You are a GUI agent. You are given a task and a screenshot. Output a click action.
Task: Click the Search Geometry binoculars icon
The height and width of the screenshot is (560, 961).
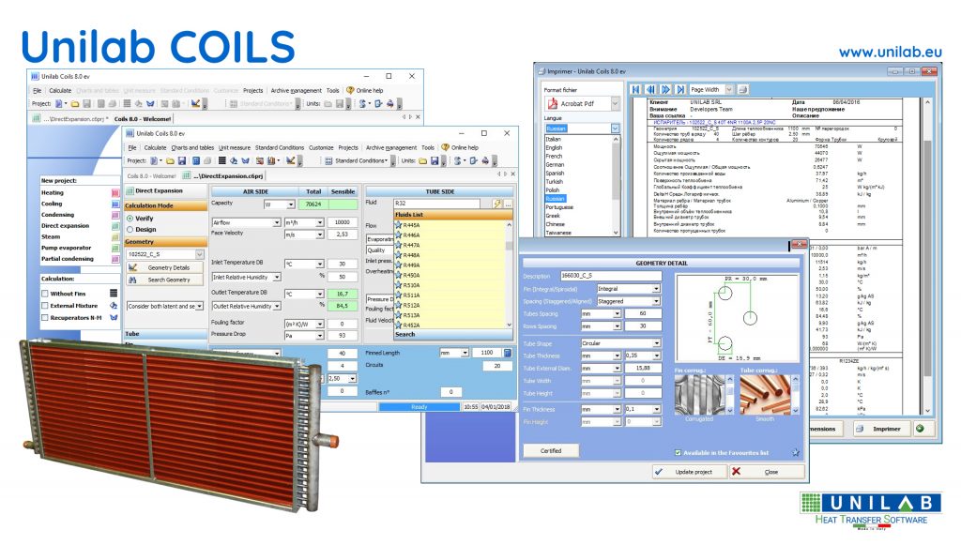pos(131,280)
